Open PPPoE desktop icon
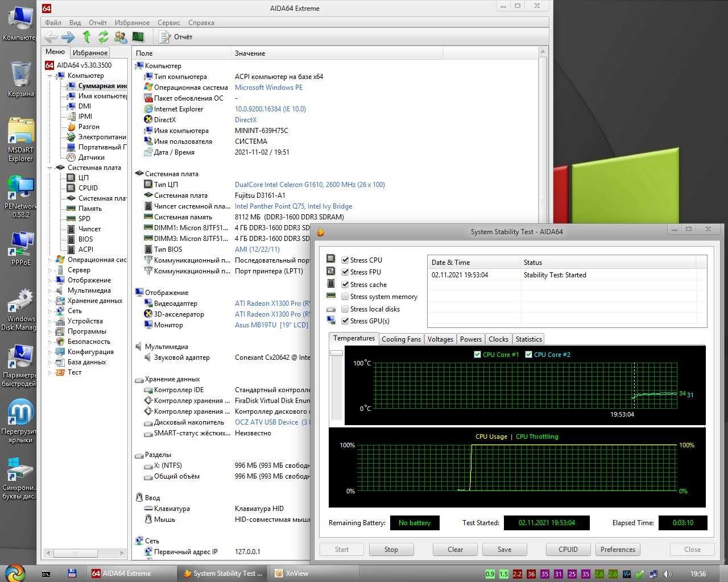Viewport: 728px width, 582px height. pyautogui.click(x=20, y=248)
